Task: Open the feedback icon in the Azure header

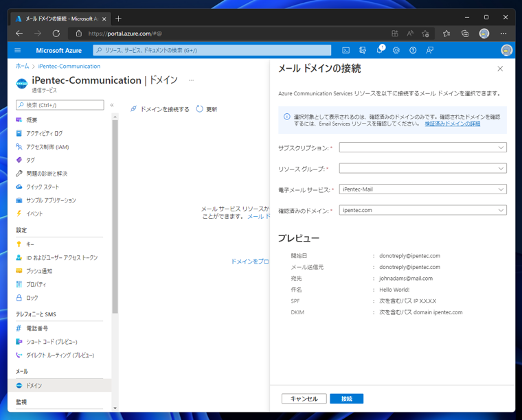Action: [430, 50]
